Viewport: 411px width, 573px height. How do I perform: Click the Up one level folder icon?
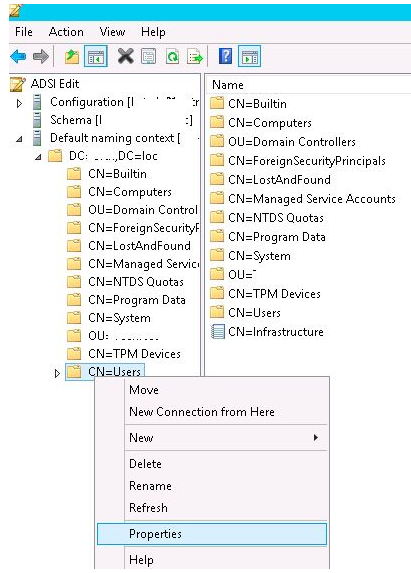pos(72,57)
